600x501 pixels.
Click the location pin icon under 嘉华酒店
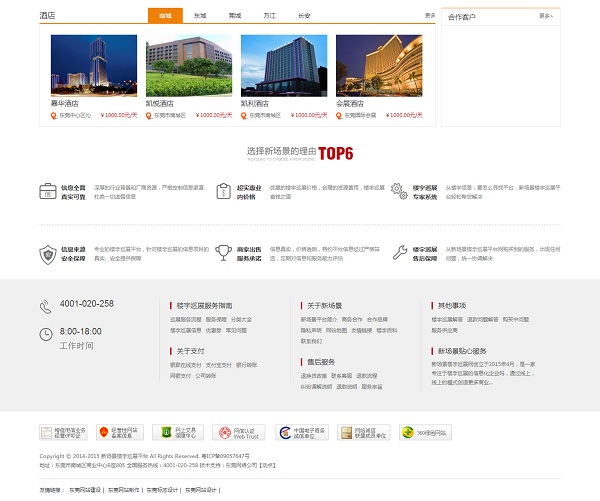coord(53,115)
